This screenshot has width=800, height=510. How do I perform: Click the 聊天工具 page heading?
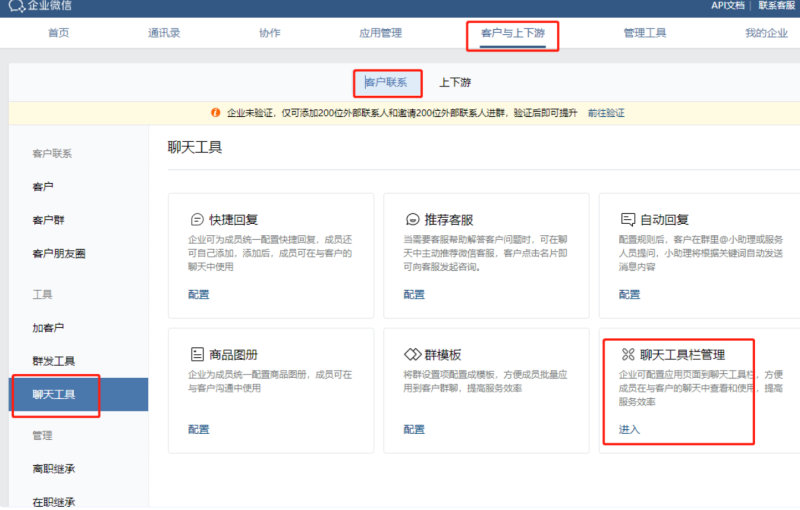194,147
